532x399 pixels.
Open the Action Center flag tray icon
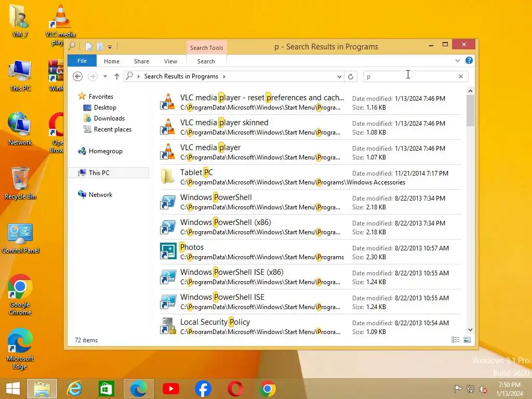pos(458,389)
